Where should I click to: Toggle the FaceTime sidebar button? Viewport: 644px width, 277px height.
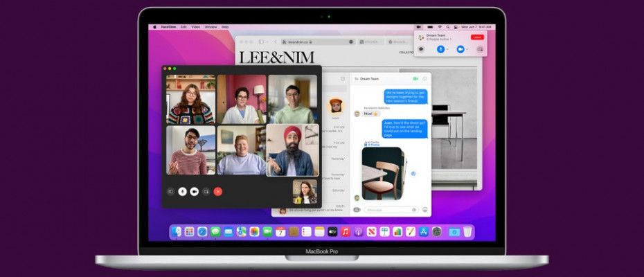pos(171,192)
